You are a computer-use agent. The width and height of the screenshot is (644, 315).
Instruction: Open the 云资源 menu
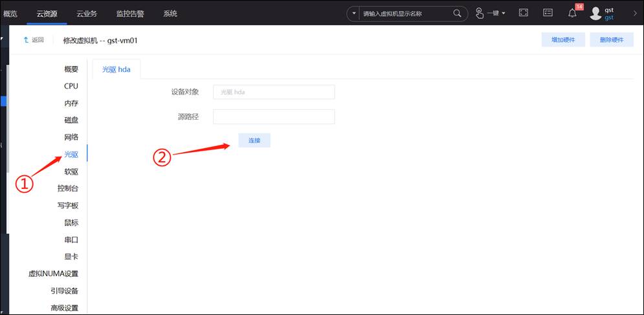pos(47,14)
